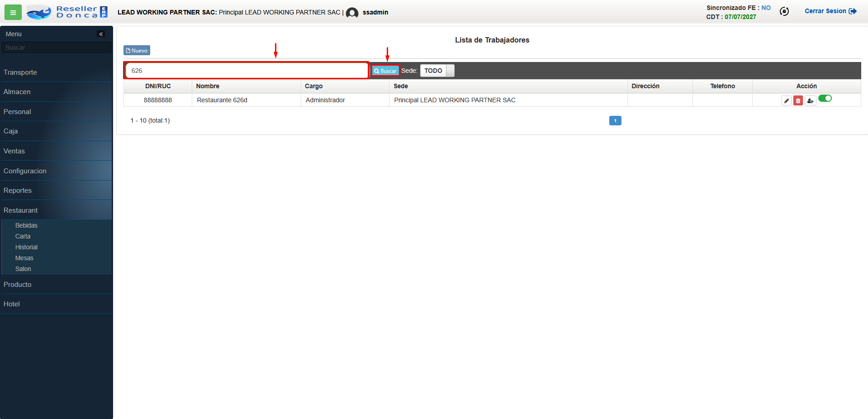The height and width of the screenshot is (419, 868).
Task: Click the Nuevo button
Action: [x=137, y=50]
